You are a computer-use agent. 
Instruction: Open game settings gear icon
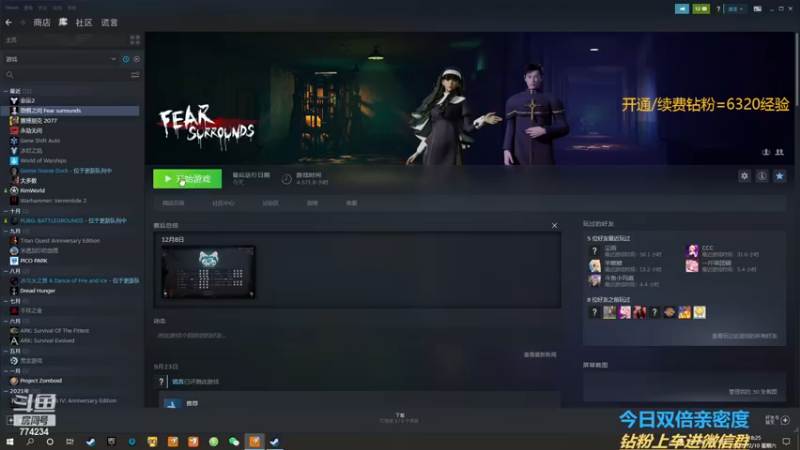[x=744, y=176]
